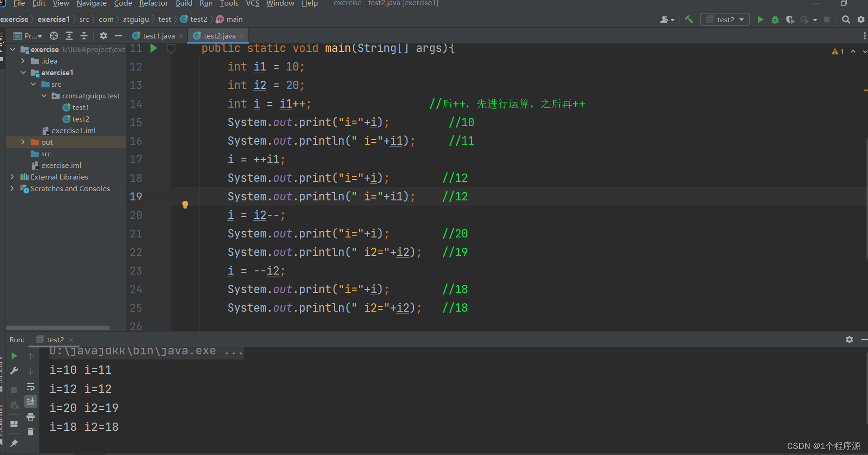The width and height of the screenshot is (868, 455).
Task: Hide the Project tool window
Action: [x=118, y=36]
